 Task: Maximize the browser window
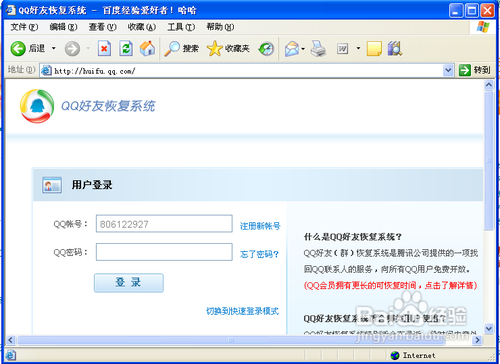tap(472, 11)
